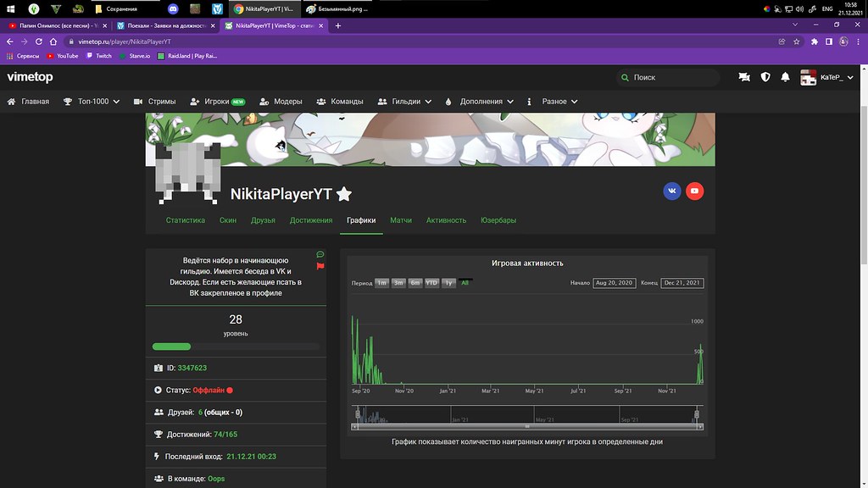Expand the Топ-1000 dropdown menu
Screen dimensions: 868x488
click(92, 102)
